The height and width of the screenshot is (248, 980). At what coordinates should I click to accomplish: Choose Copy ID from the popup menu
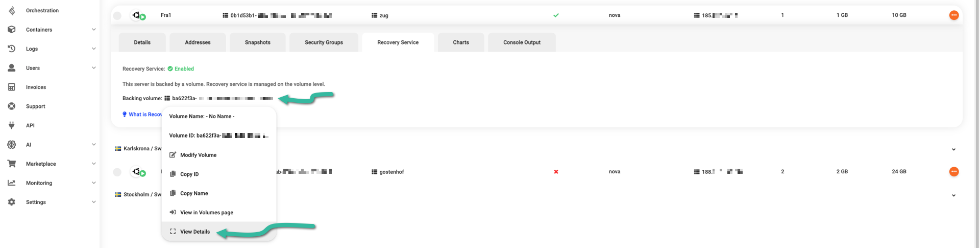[219, 174]
